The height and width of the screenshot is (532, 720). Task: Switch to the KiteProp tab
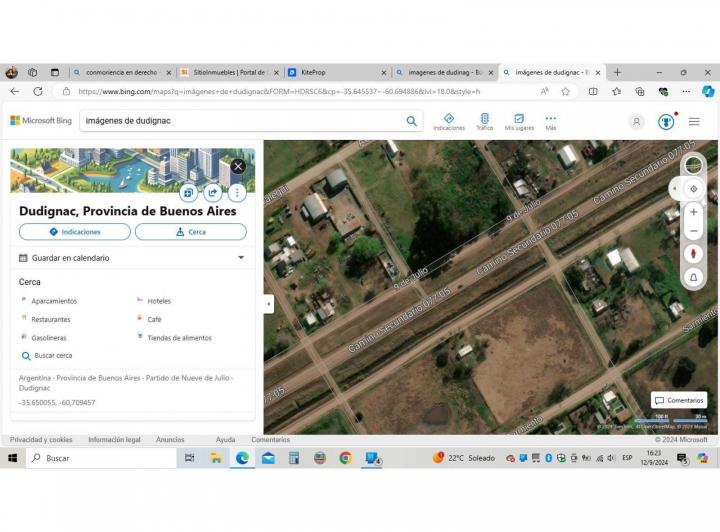pyautogui.click(x=337, y=73)
